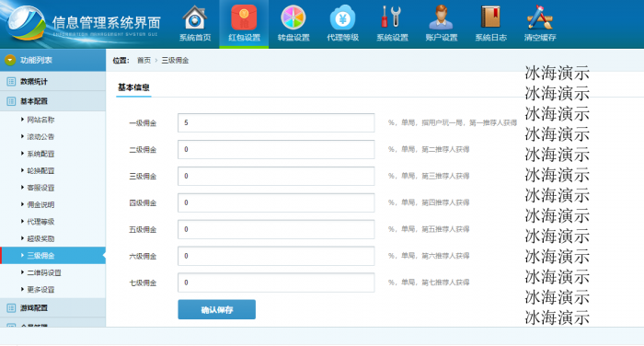The image size is (644, 346).
Task: Open 更多设置 in the sidebar
Action: pos(40,289)
